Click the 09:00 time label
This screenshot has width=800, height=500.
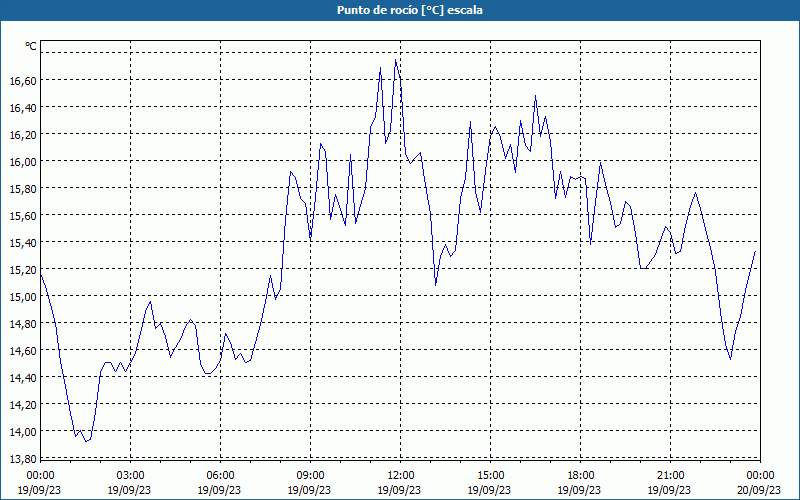pyautogui.click(x=310, y=476)
